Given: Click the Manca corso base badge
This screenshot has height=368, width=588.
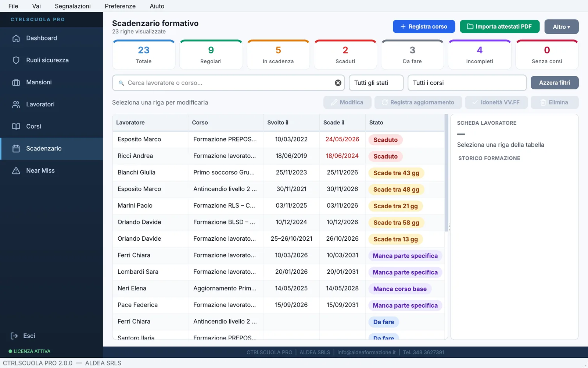Looking at the screenshot, I should tap(400, 289).
